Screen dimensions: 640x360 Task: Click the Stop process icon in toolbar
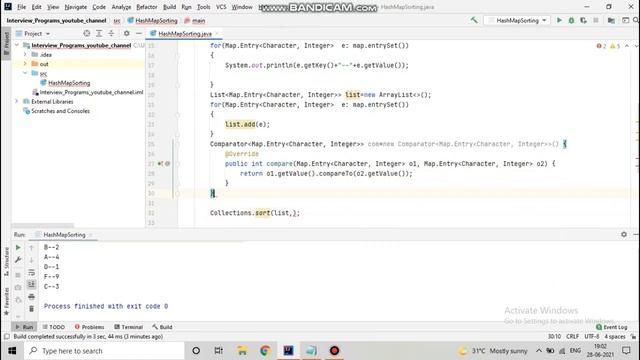coord(596,20)
